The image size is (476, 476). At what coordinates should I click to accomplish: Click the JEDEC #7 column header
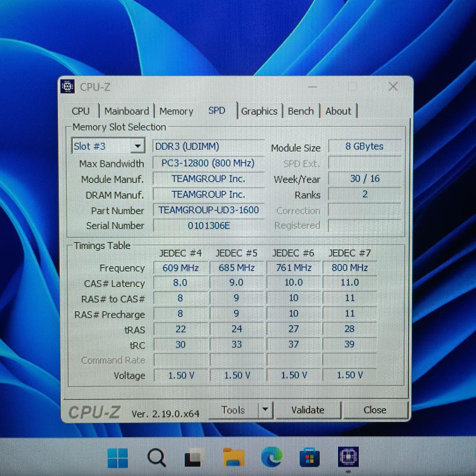(350, 253)
